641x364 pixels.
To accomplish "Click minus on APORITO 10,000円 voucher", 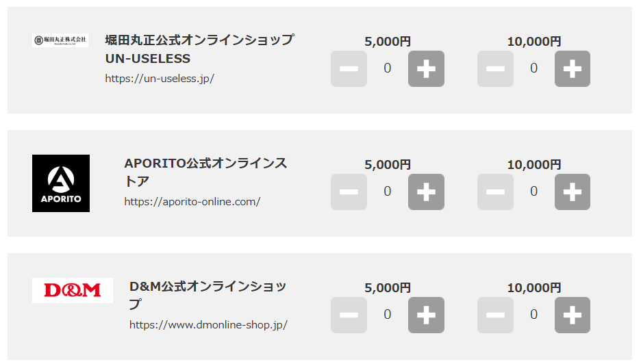I will click(x=495, y=192).
